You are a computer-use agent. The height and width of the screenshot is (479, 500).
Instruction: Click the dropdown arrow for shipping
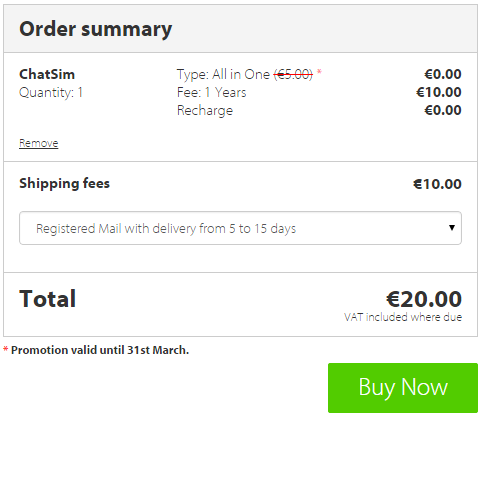(x=452, y=228)
